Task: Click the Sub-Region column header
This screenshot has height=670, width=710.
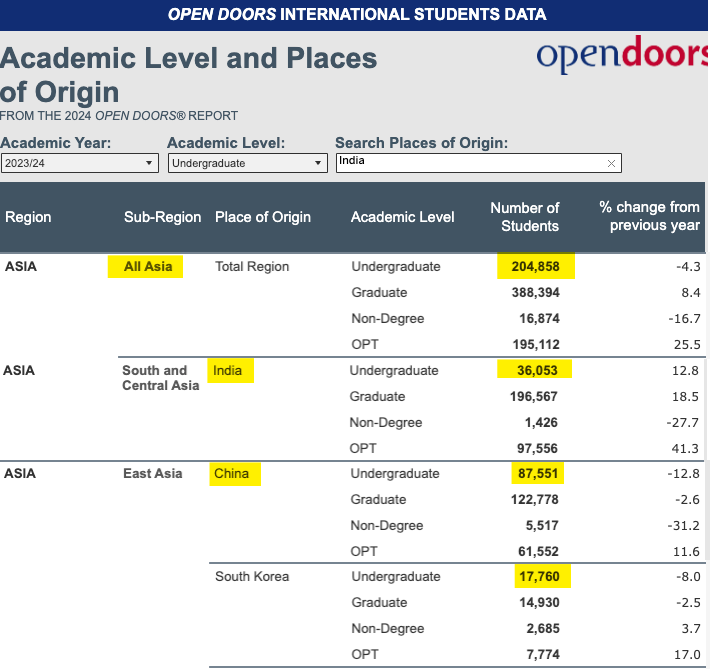Action: tap(162, 217)
